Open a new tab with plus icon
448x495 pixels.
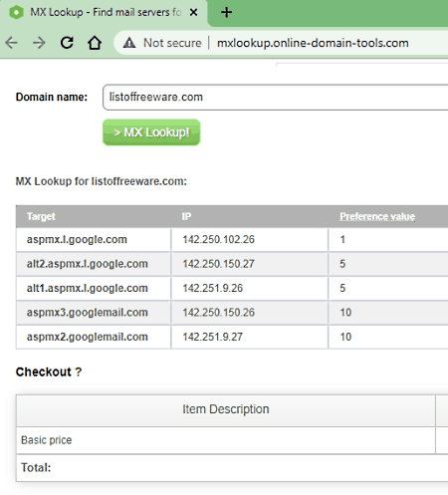(226, 13)
